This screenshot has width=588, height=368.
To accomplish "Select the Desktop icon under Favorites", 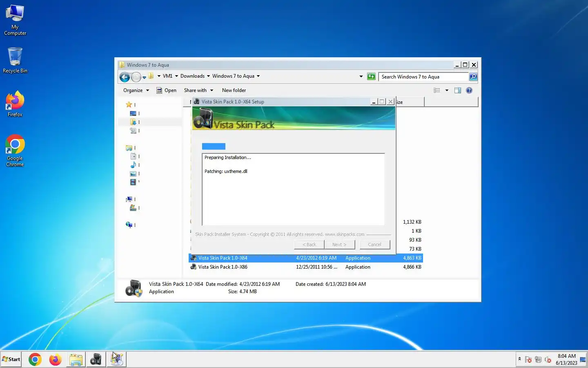I will point(133,113).
